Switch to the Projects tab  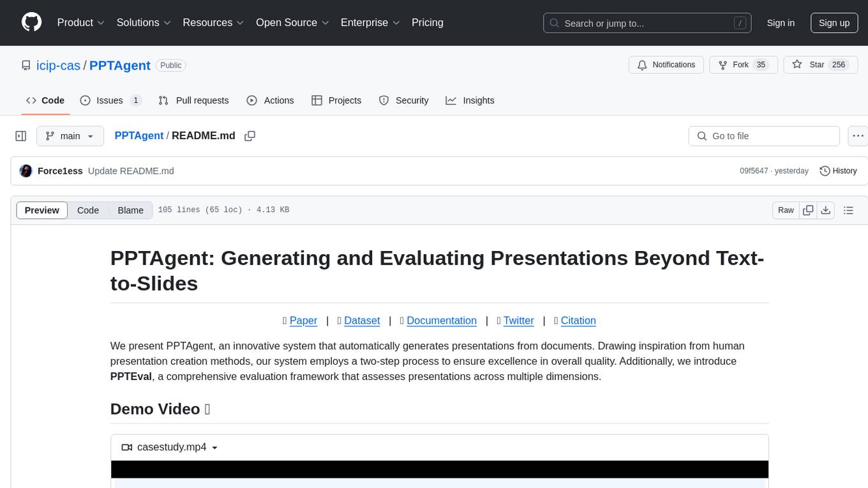click(336, 100)
